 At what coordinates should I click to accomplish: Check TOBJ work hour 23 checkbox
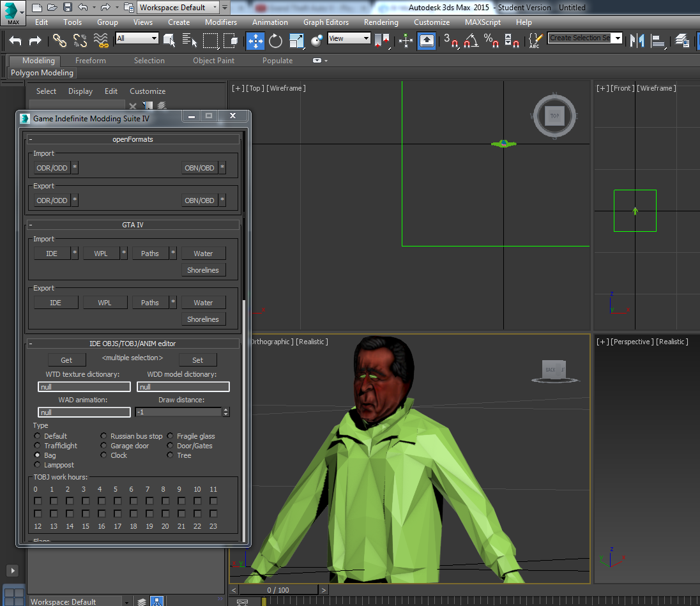point(213,513)
